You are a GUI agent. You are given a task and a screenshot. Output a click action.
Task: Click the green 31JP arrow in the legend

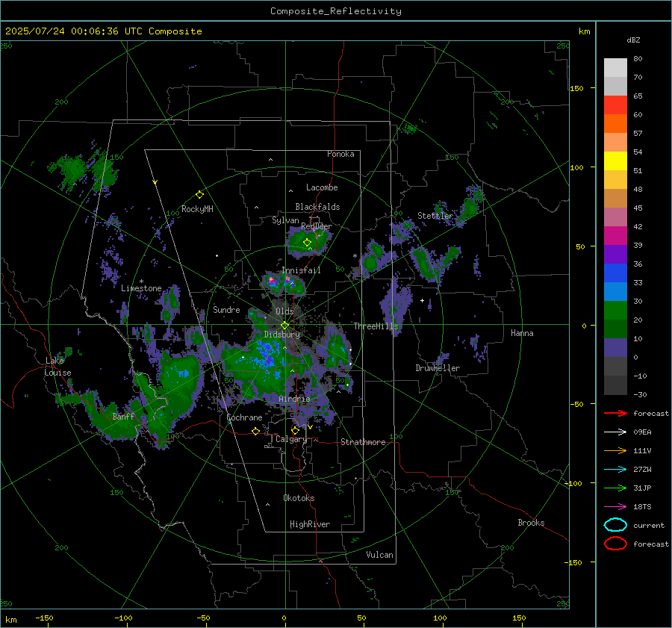pyautogui.click(x=615, y=488)
